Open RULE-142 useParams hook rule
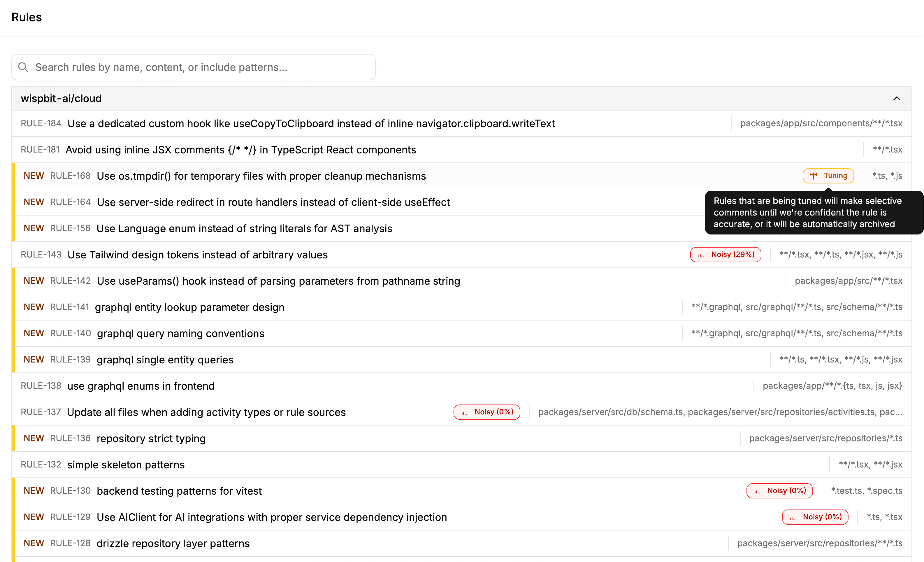Viewport: 924px width, 562px height. point(278,281)
